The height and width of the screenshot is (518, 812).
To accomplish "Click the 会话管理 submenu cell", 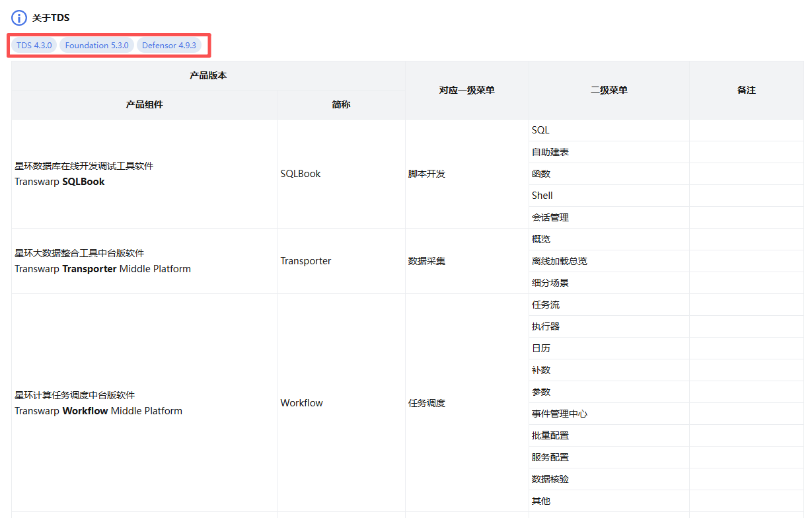I will [x=609, y=217].
